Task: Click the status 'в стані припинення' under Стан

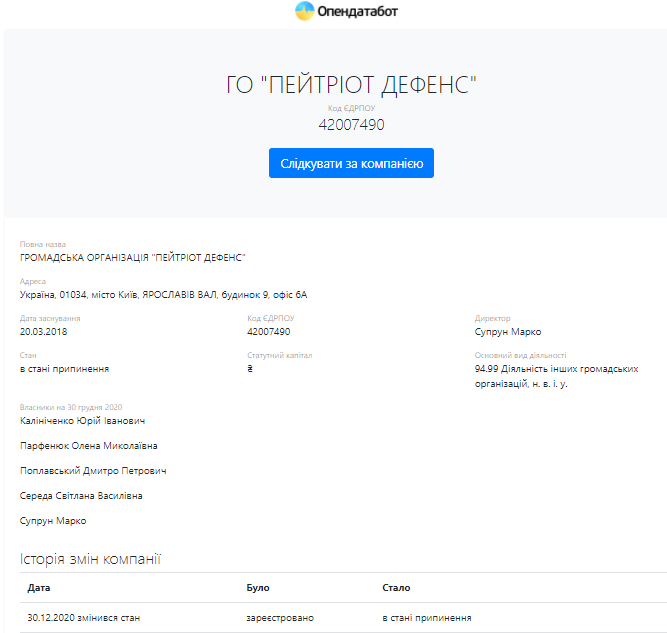Action: click(65, 368)
